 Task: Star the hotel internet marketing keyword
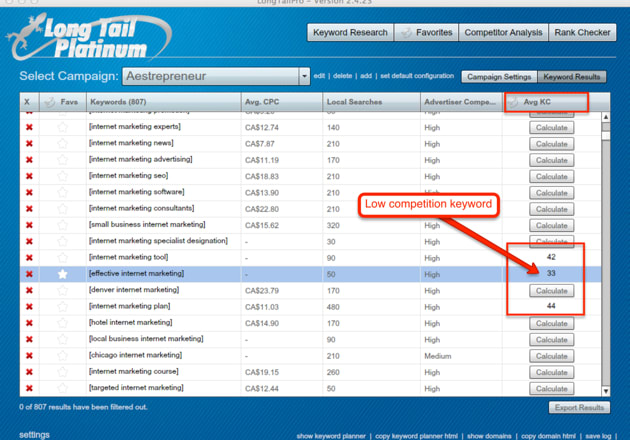pos(62,323)
